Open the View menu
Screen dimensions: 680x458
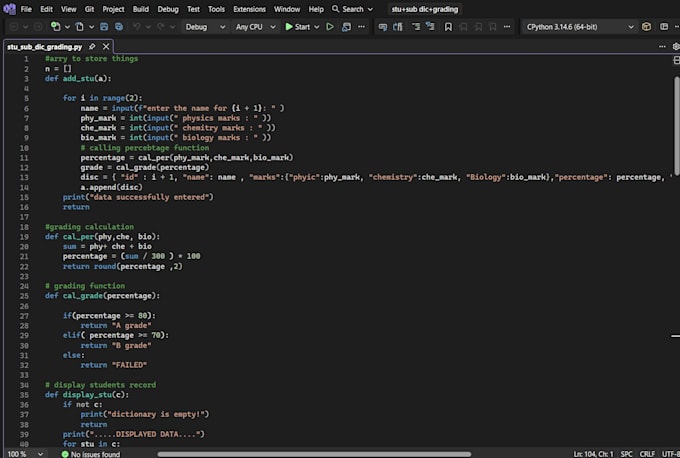click(69, 9)
